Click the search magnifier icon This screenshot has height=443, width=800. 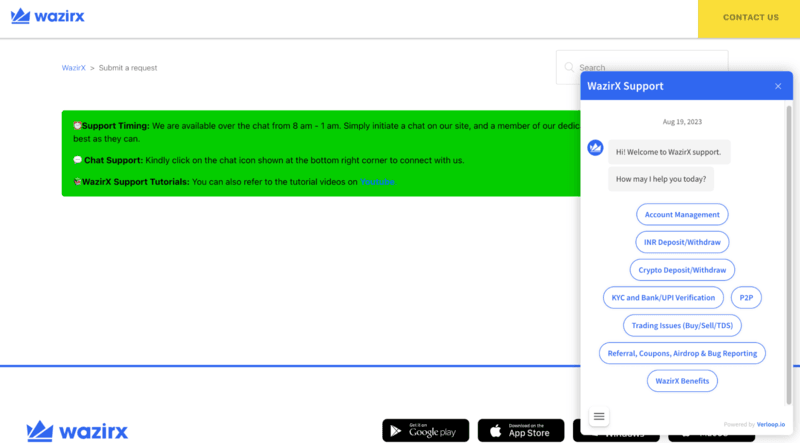coord(569,67)
